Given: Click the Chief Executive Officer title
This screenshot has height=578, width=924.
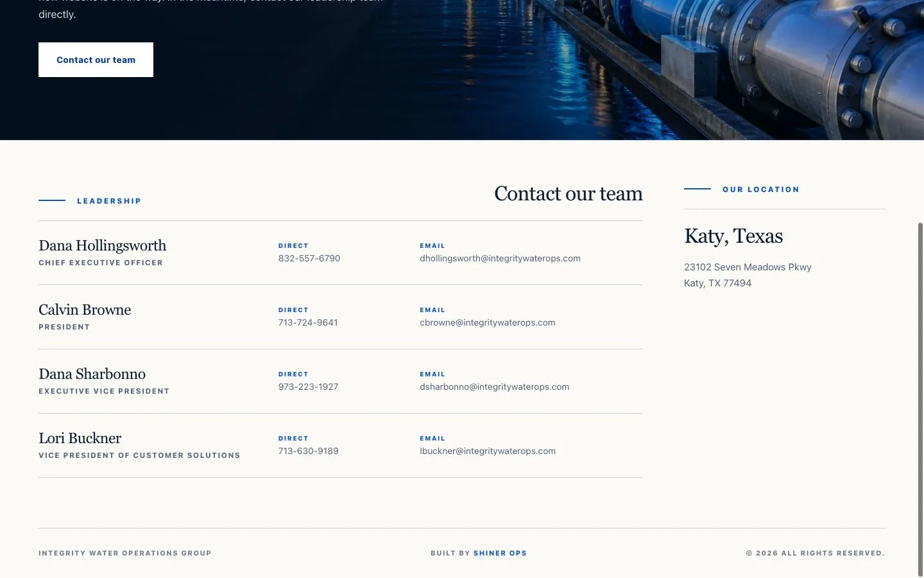Looking at the screenshot, I should tap(101, 263).
